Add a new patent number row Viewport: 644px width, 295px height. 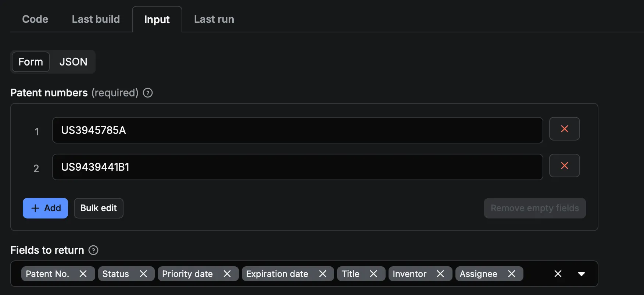pos(45,208)
